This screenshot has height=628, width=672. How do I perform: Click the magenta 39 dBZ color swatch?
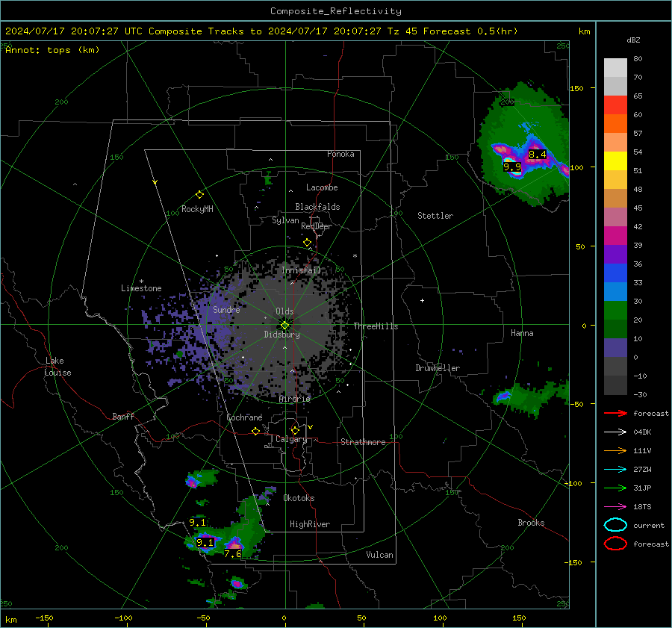615,236
